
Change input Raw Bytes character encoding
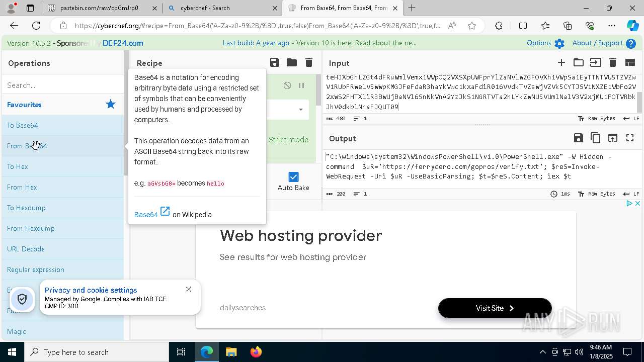[597, 119]
